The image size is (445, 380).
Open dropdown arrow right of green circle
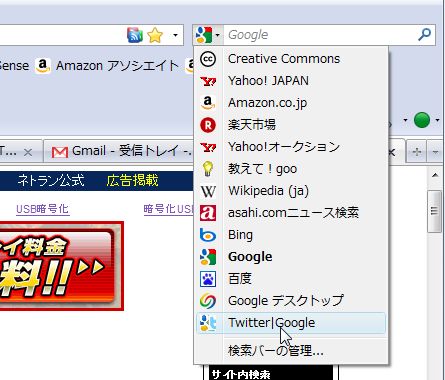point(437,120)
